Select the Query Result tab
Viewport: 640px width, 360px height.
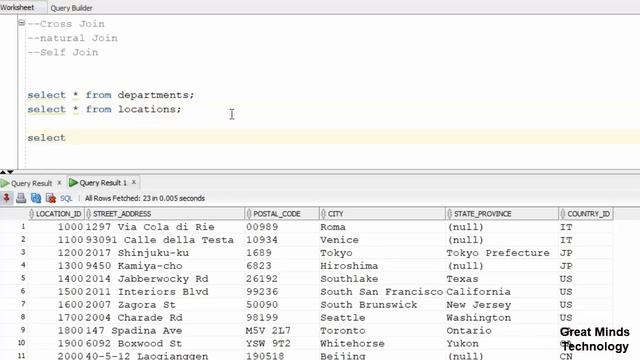click(x=31, y=183)
